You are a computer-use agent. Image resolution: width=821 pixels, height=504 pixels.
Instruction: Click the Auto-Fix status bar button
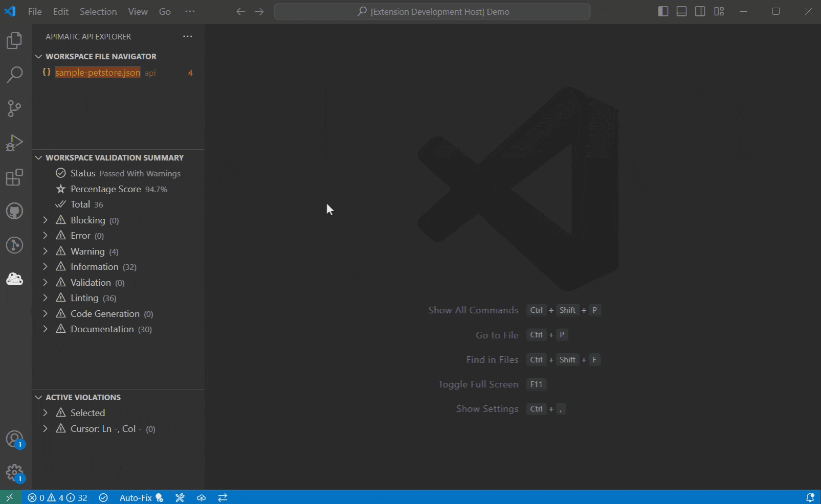tap(141, 497)
